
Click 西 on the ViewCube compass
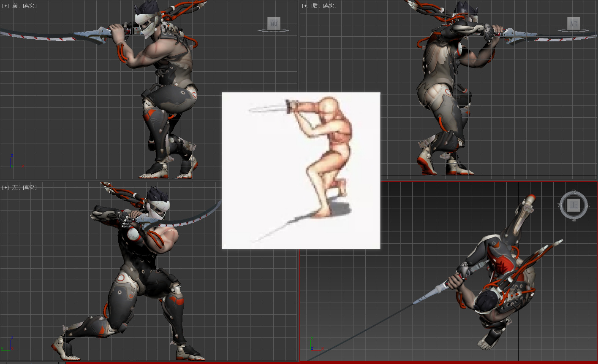[x=560, y=205]
